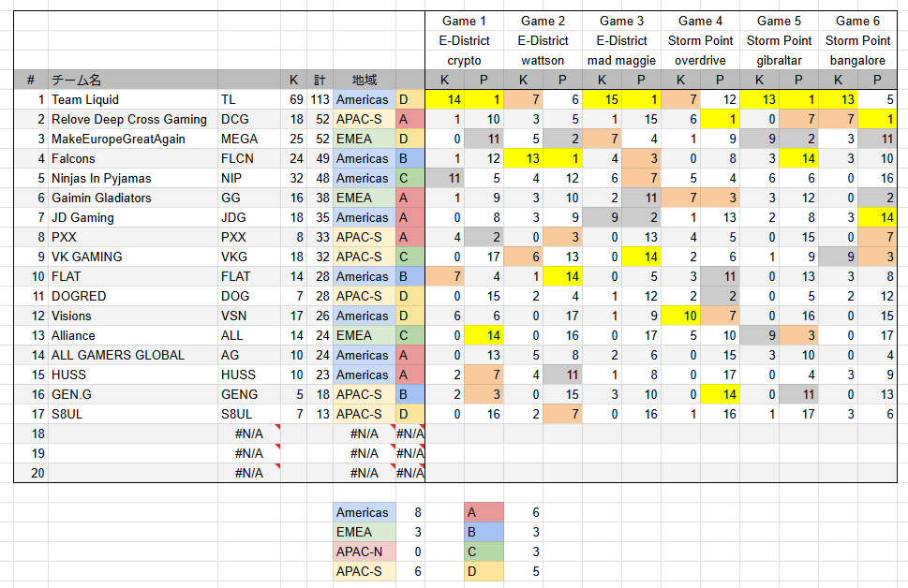Click the TL abbreviation cell
The image size is (908, 588).
249,99
